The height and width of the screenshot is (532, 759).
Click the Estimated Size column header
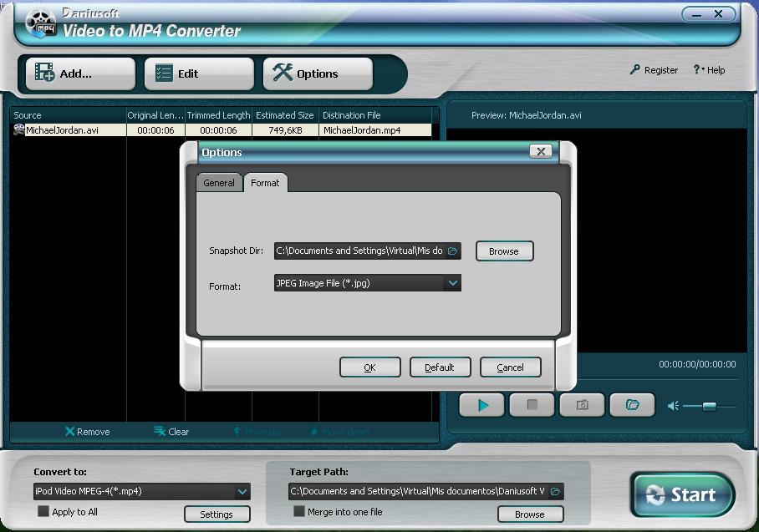285,115
